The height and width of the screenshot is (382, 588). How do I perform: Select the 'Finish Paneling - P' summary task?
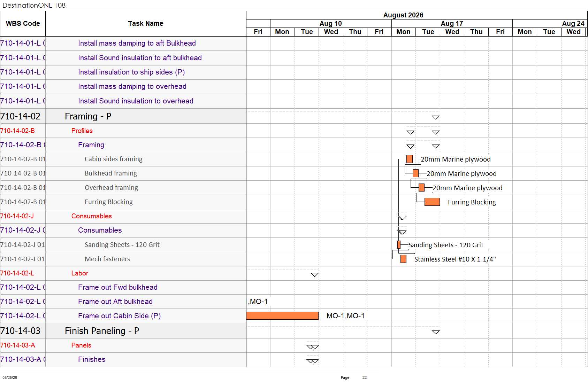(102, 331)
